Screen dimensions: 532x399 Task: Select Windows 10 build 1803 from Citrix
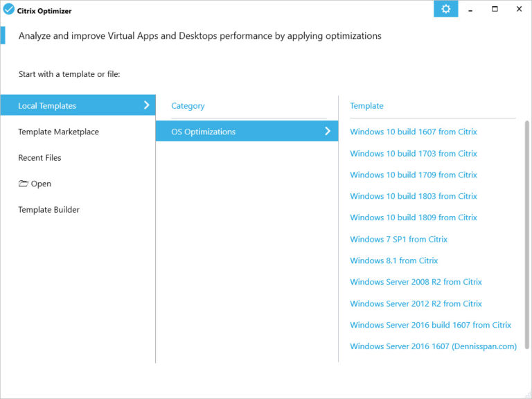pos(413,196)
